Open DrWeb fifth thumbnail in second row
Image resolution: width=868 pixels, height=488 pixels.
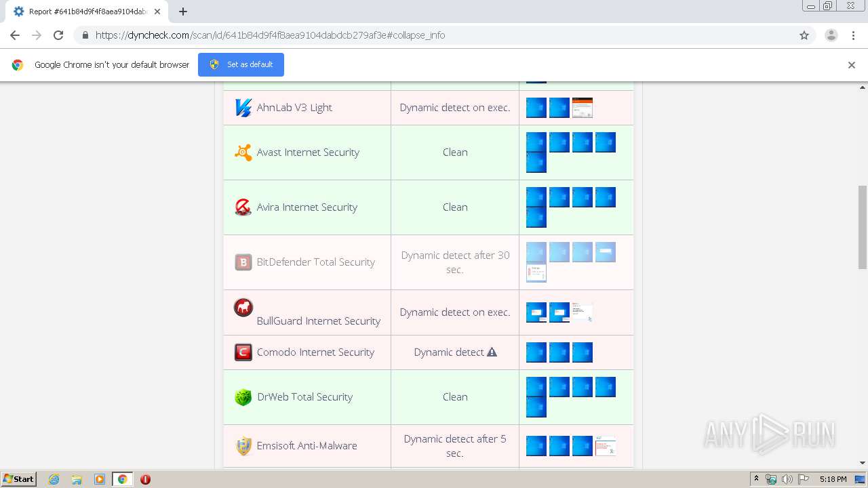[536, 407]
